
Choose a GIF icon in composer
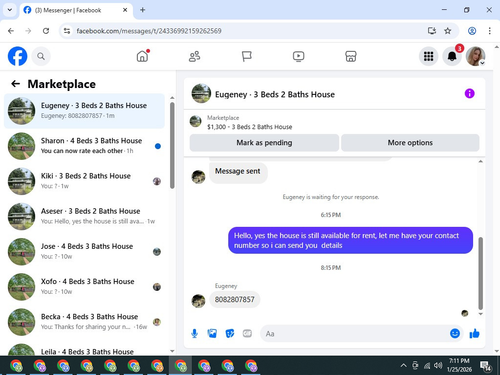pos(247,333)
